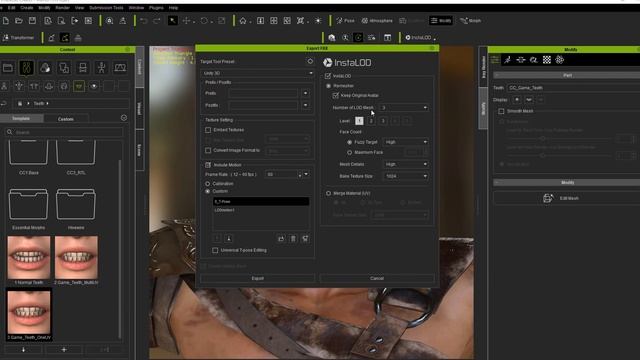640x360 pixels.
Task: Enable Embed Textures checkbox
Action: pos(208,130)
